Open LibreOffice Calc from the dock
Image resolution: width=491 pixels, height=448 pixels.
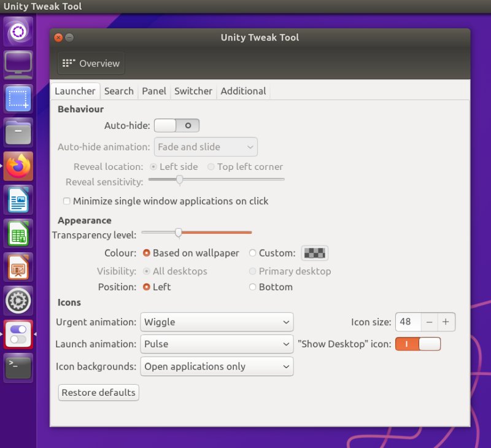click(x=18, y=233)
